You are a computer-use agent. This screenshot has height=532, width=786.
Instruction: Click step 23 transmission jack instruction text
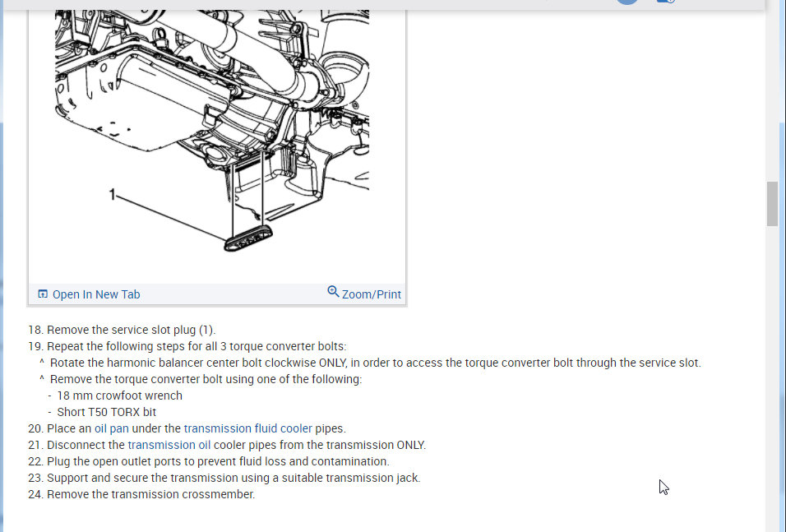coord(224,478)
